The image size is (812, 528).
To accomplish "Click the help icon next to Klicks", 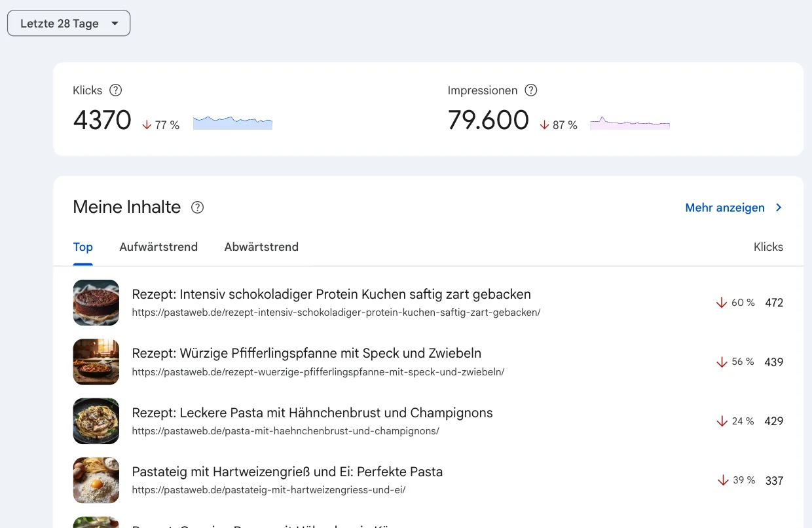I will pos(116,90).
